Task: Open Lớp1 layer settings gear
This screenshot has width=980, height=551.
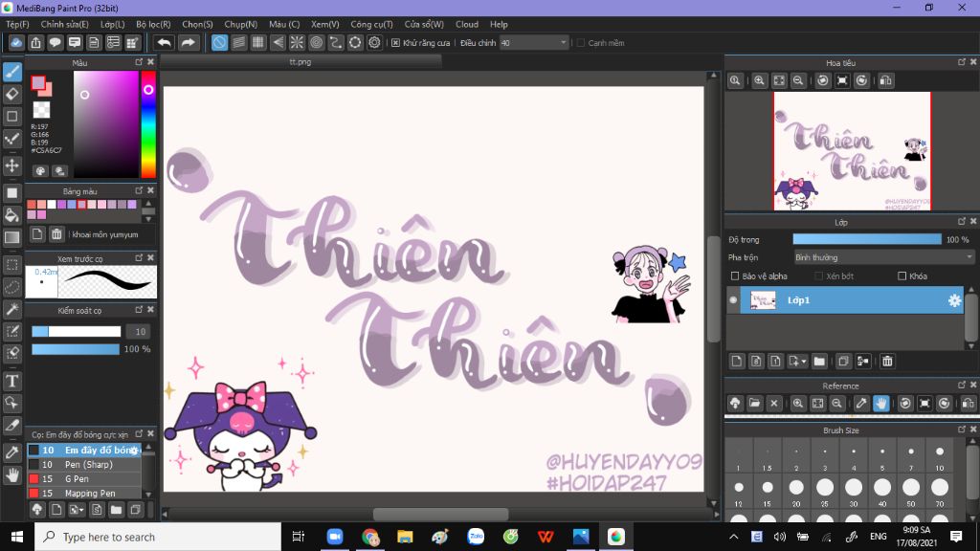Action: [954, 300]
